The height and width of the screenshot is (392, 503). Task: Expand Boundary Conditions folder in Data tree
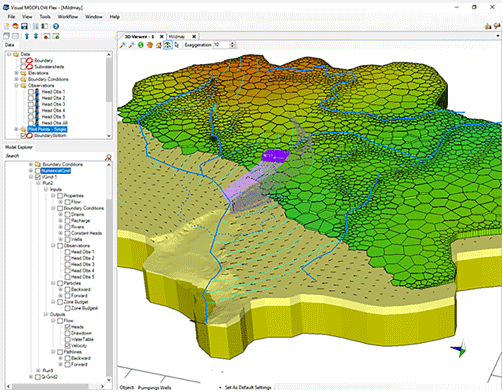(x=16, y=79)
